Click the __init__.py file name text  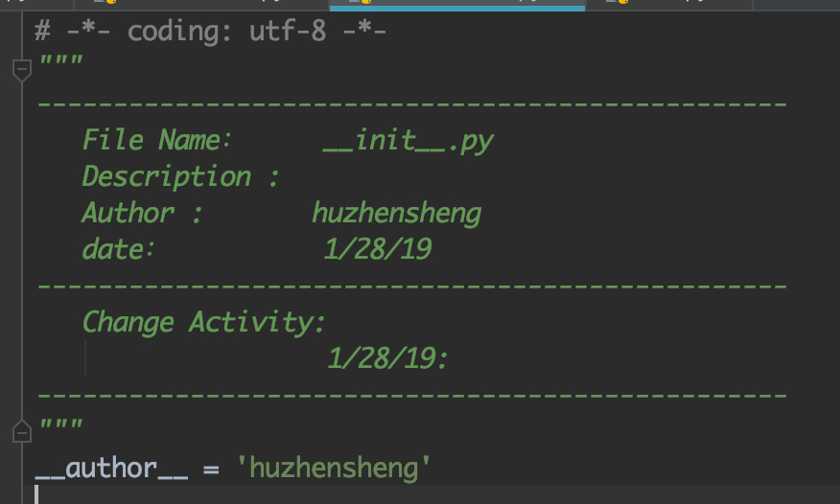tap(408, 141)
